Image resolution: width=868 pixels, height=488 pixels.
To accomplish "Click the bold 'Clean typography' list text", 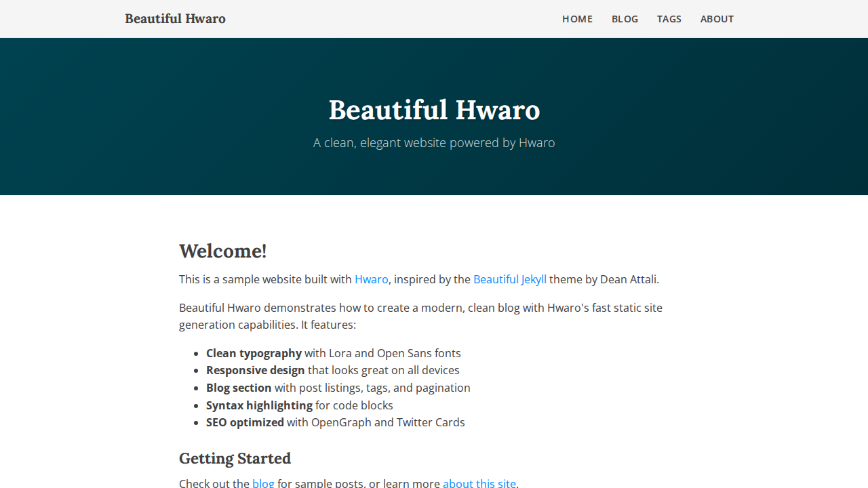I will point(254,353).
